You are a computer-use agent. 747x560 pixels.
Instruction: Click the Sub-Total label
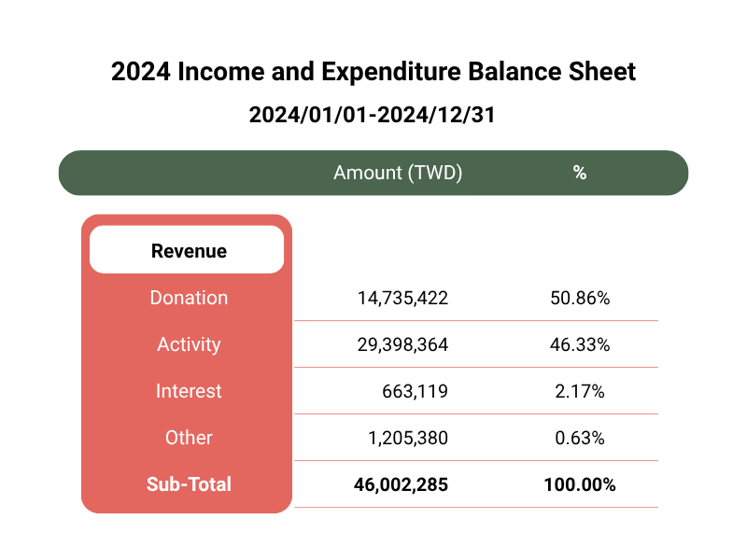coord(189,484)
